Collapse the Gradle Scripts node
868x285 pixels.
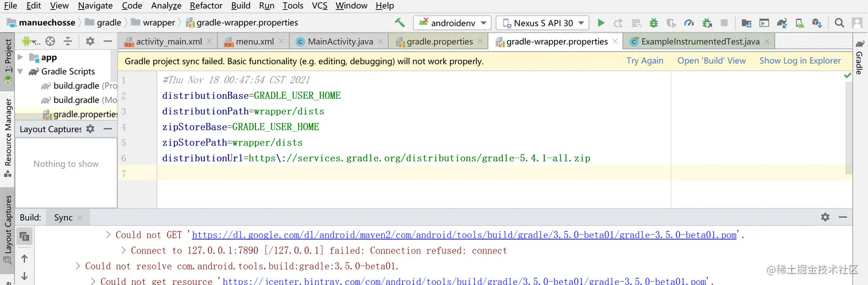coord(21,72)
